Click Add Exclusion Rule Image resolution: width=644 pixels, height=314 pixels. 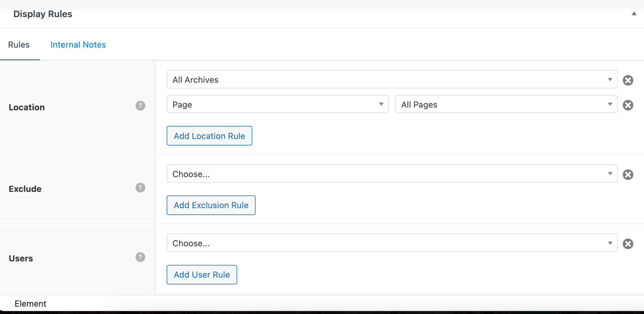tap(211, 205)
